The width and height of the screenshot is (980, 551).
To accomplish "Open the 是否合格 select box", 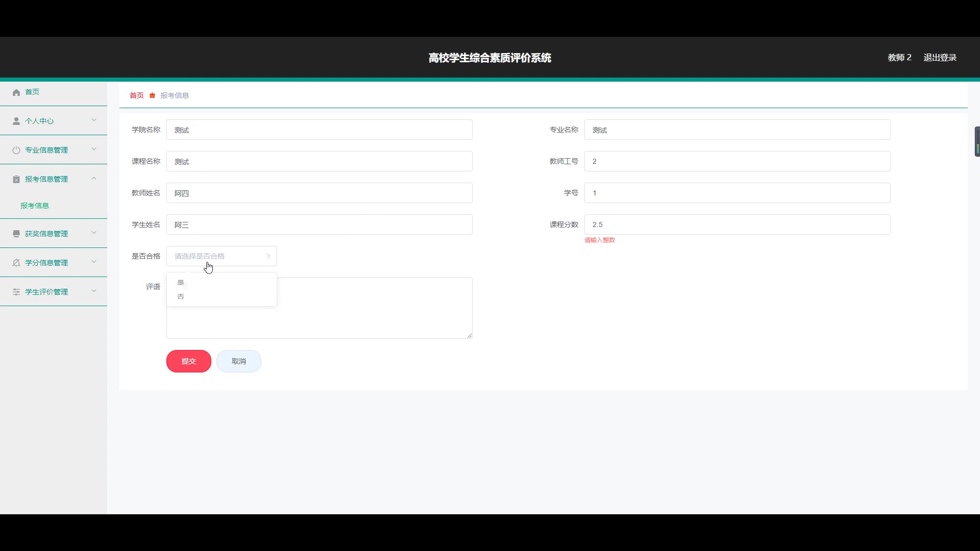I will click(222, 256).
